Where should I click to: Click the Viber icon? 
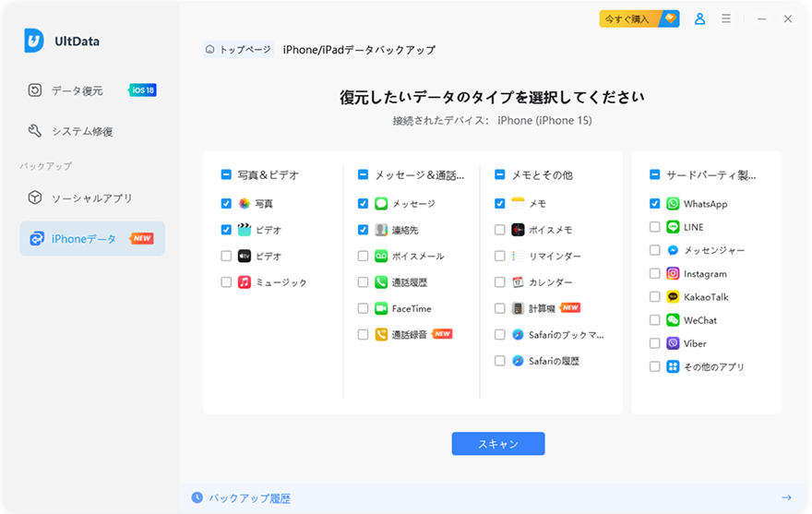tap(673, 343)
